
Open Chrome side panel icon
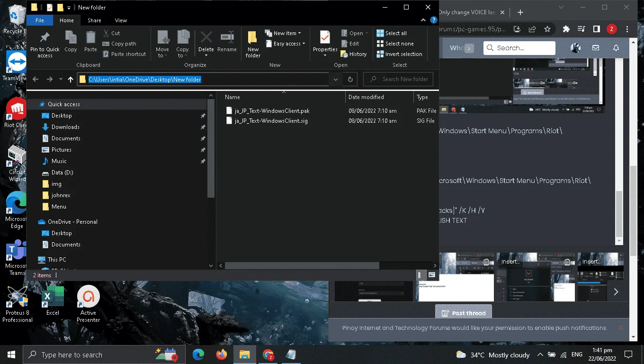596,29
